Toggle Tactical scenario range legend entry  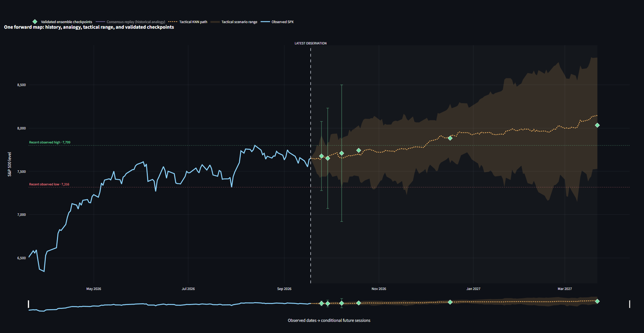pos(234,22)
